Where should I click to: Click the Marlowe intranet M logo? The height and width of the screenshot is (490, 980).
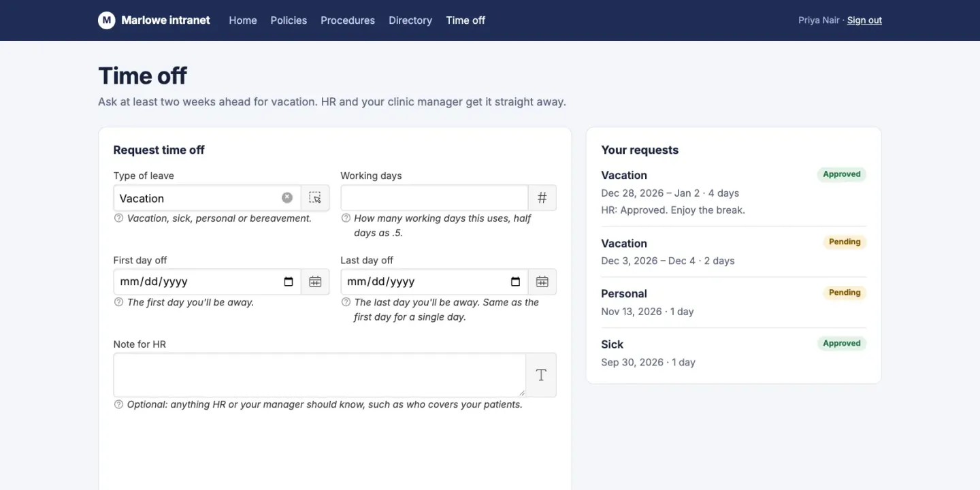107,20
